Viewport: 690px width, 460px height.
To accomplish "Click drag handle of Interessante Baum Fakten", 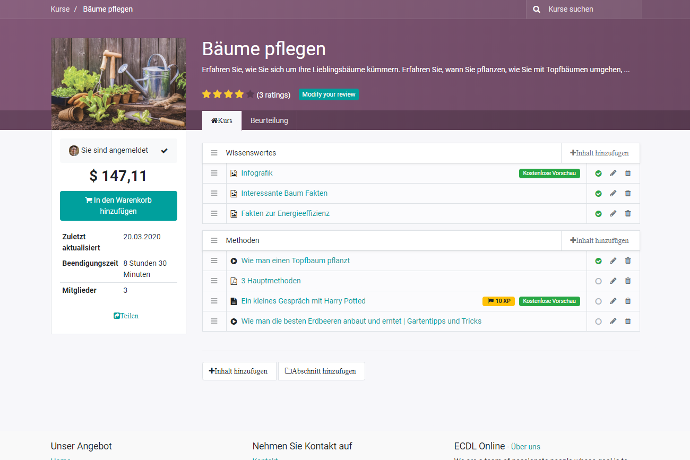I will pos(214,193).
